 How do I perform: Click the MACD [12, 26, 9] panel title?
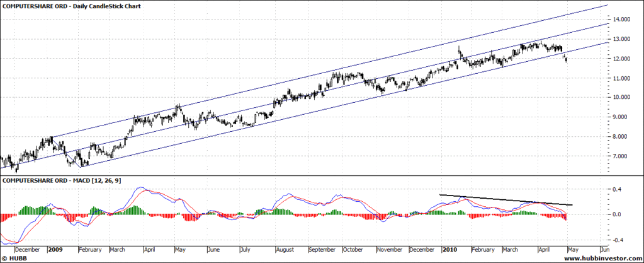[x=62, y=180]
